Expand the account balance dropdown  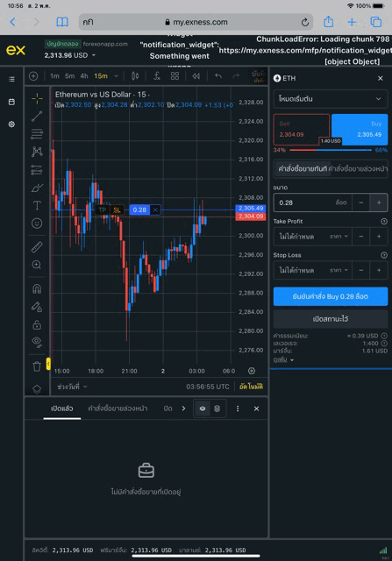click(x=94, y=55)
